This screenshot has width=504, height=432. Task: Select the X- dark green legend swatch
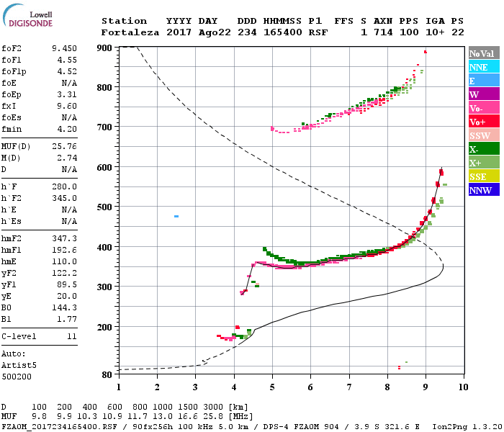tap(484, 149)
